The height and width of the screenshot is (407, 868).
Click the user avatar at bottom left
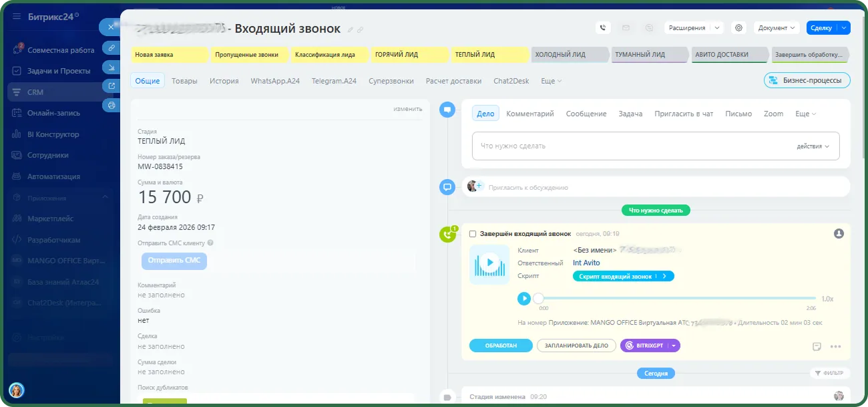coord(16,390)
